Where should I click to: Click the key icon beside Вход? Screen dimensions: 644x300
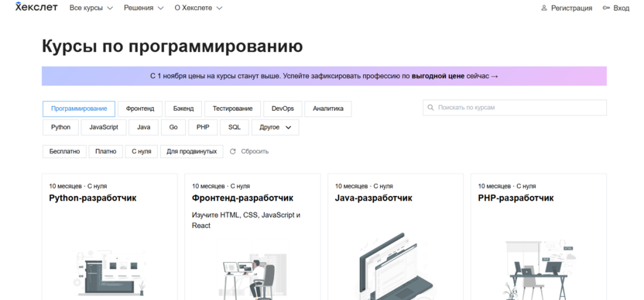pos(606,8)
